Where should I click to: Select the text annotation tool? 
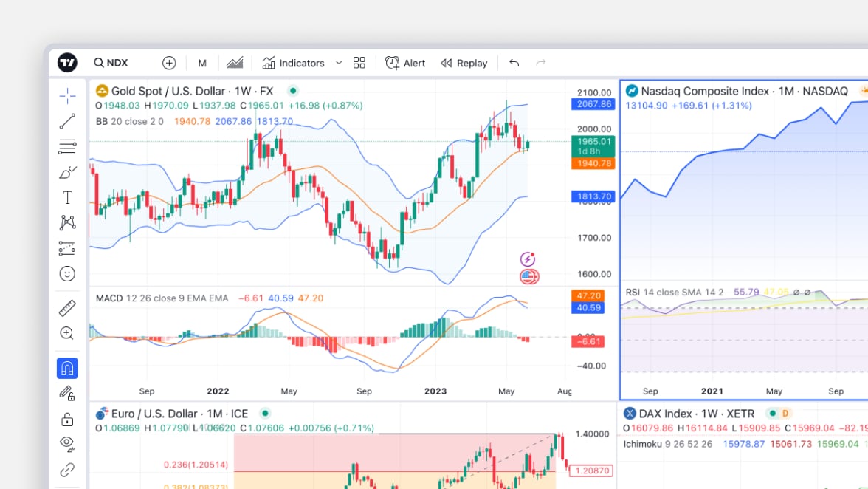67,196
